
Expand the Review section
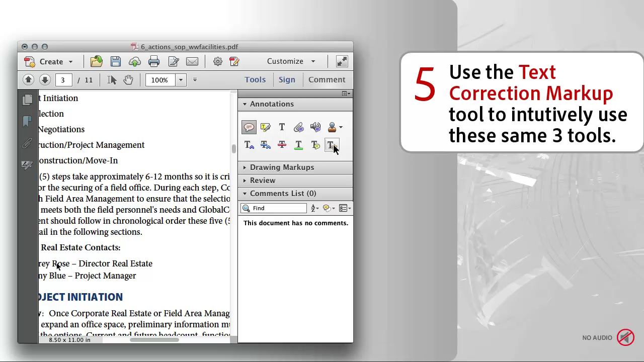point(263,180)
